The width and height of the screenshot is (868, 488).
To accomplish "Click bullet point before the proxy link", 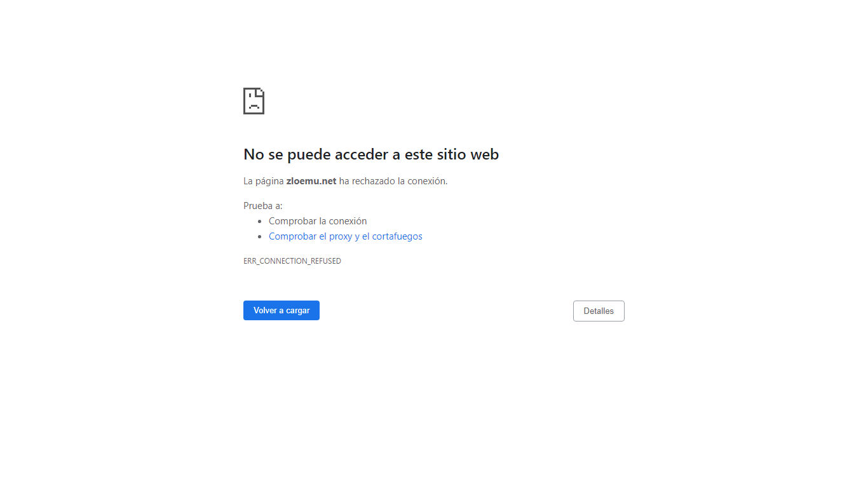I will (x=260, y=237).
